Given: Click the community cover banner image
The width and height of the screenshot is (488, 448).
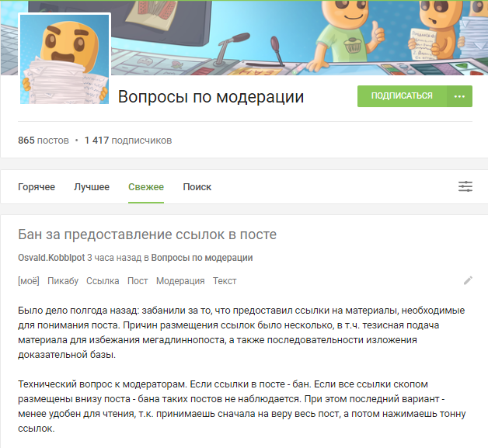Looking at the screenshot, I should pos(298,37).
